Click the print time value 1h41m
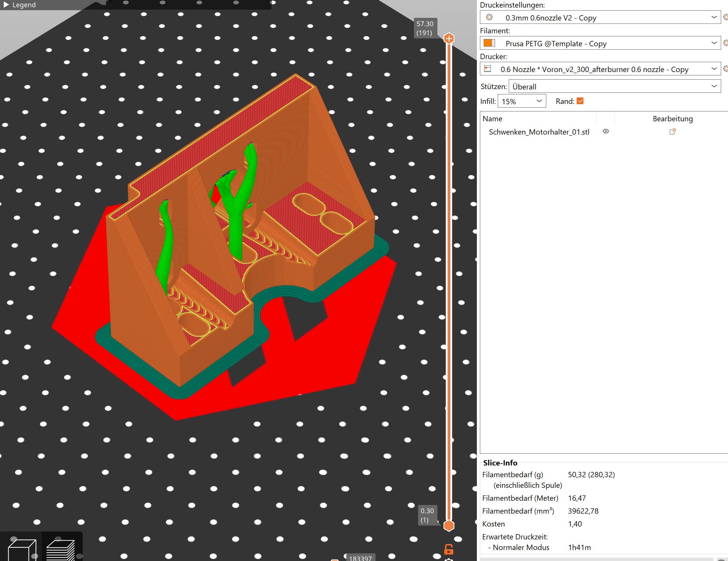Image resolution: width=728 pixels, height=561 pixels. click(579, 547)
